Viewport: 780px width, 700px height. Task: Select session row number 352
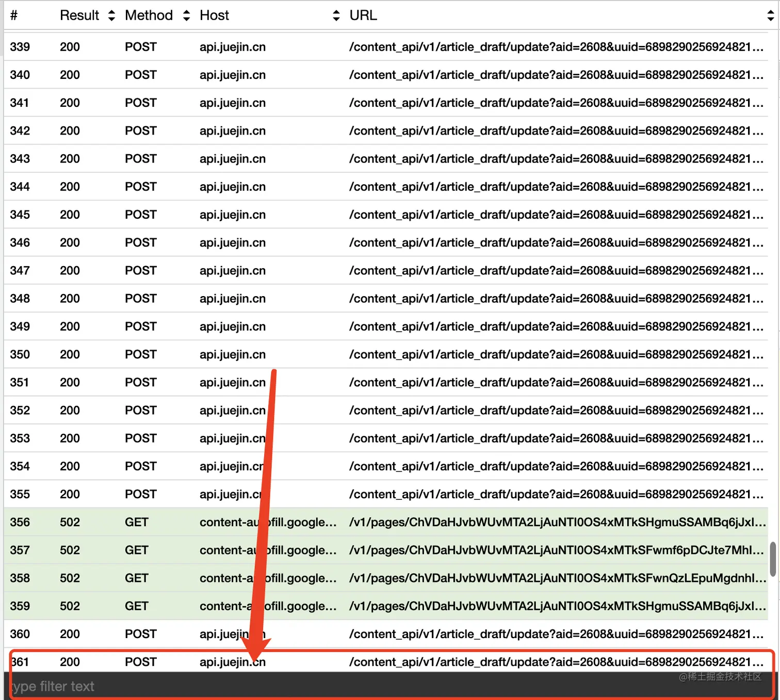[x=386, y=411]
